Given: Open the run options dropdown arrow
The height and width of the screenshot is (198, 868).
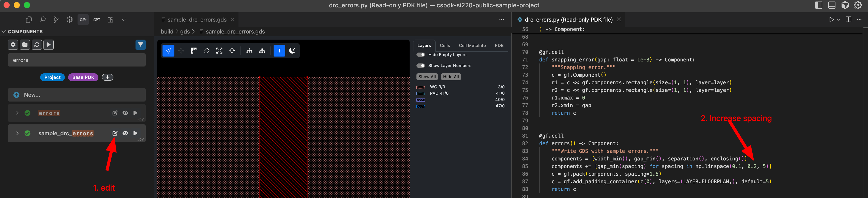Looking at the screenshot, I should pos(838,20).
